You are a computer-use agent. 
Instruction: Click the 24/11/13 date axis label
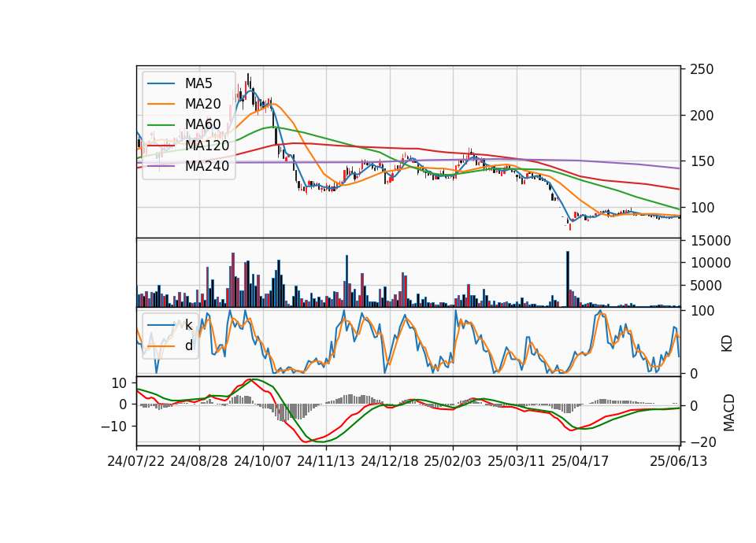click(326, 461)
